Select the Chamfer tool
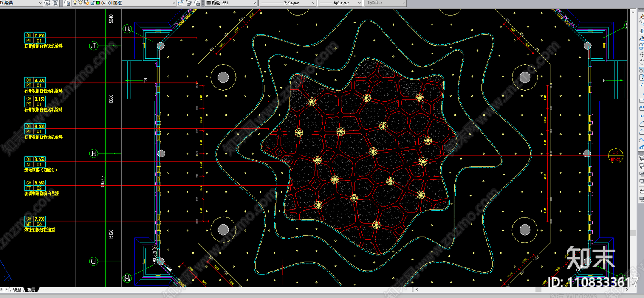 coord(641,124)
